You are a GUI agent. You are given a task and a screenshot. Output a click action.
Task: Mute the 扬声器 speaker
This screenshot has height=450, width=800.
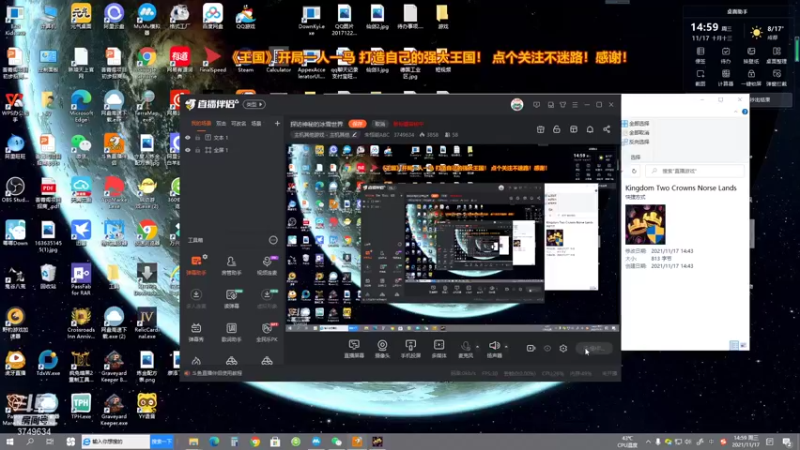[x=494, y=349]
